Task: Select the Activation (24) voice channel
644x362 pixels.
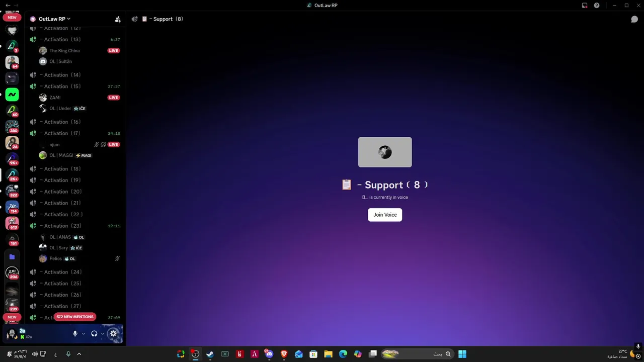Action: 75,272
